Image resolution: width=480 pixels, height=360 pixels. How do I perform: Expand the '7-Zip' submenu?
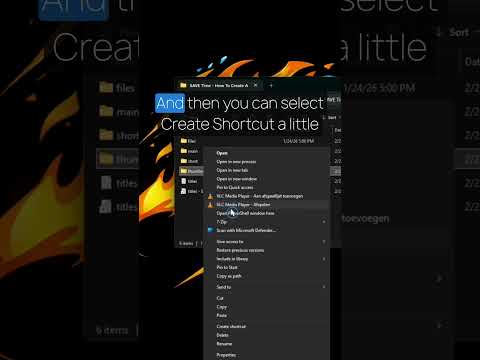click(267, 222)
